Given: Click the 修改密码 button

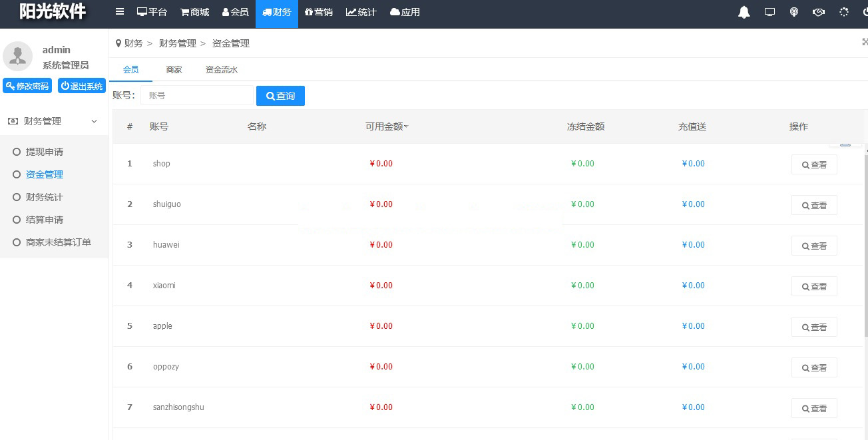Looking at the screenshot, I should point(27,86).
